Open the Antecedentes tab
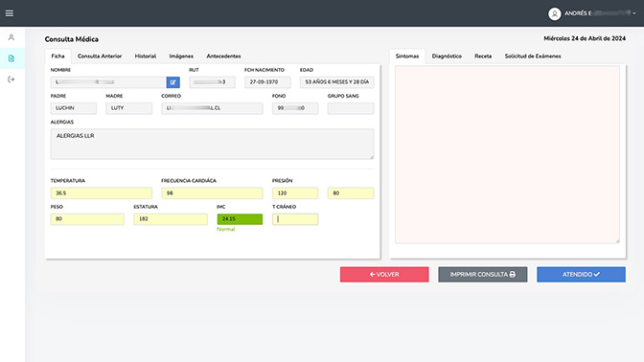Image resolution: width=644 pixels, height=362 pixels. point(223,57)
